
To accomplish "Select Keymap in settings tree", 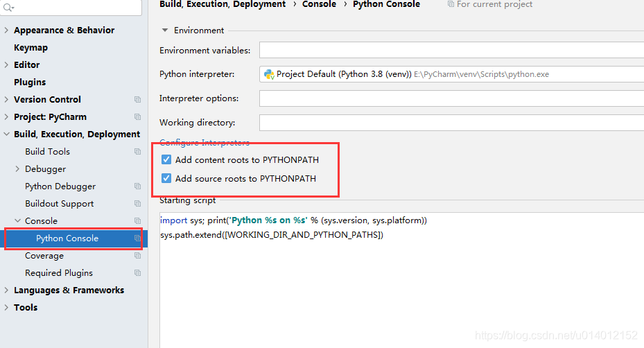I will coord(31,48).
